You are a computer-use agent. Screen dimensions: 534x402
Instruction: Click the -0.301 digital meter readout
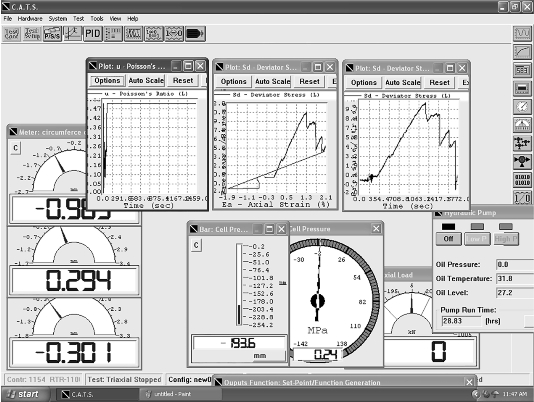coord(74,352)
